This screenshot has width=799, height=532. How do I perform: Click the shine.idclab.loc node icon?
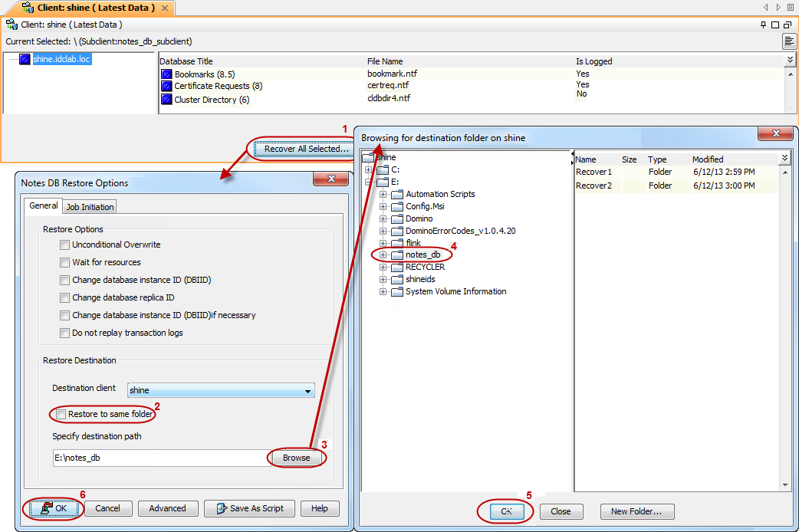[25, 59]
